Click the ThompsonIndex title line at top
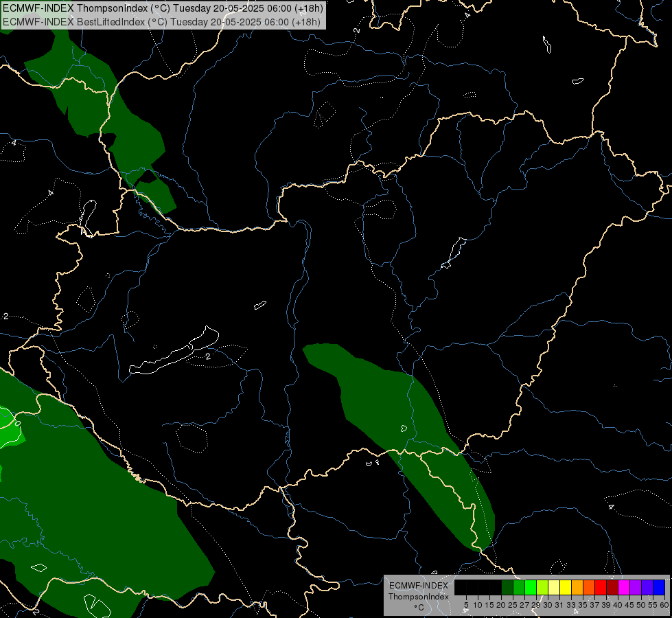The image size is (672, 618). pos(163,8)
